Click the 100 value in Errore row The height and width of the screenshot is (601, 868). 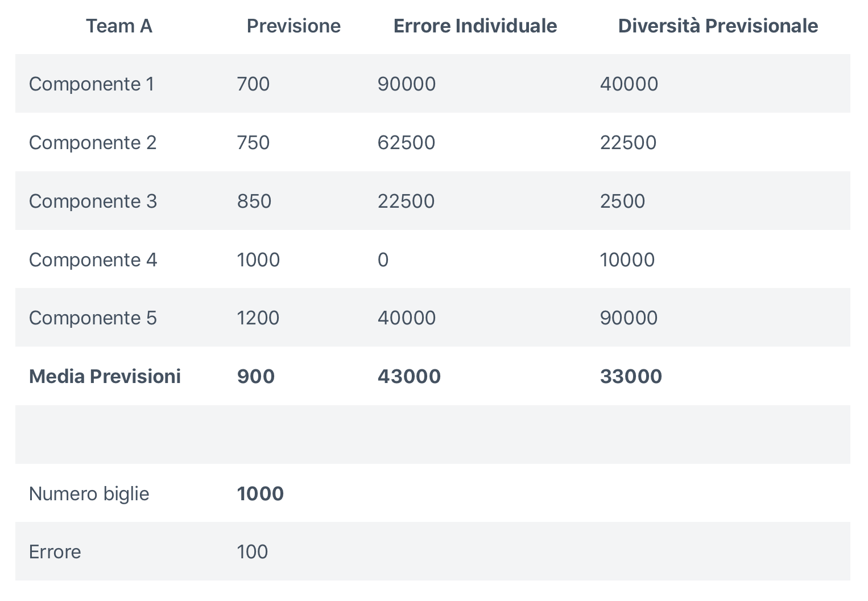pyautogui.click(x=252, y=552)
